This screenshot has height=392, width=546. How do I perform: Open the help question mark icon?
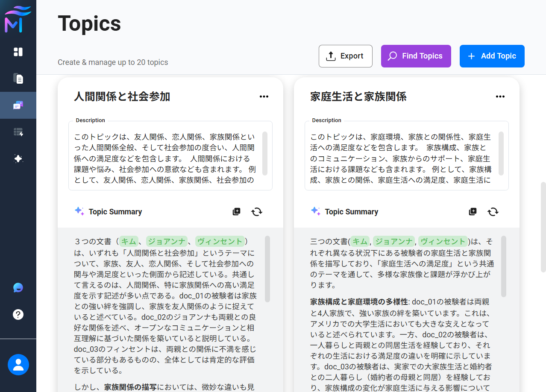(x=18, y=314)
